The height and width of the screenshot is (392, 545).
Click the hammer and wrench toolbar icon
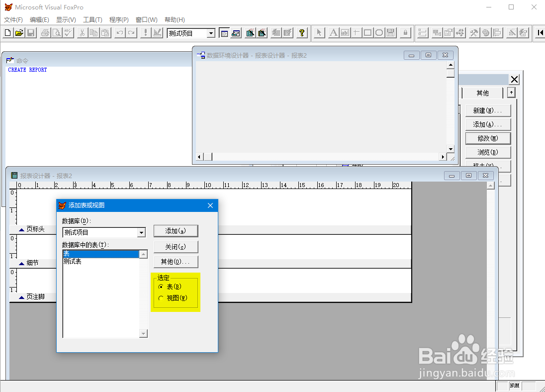[x=474, y=33]
